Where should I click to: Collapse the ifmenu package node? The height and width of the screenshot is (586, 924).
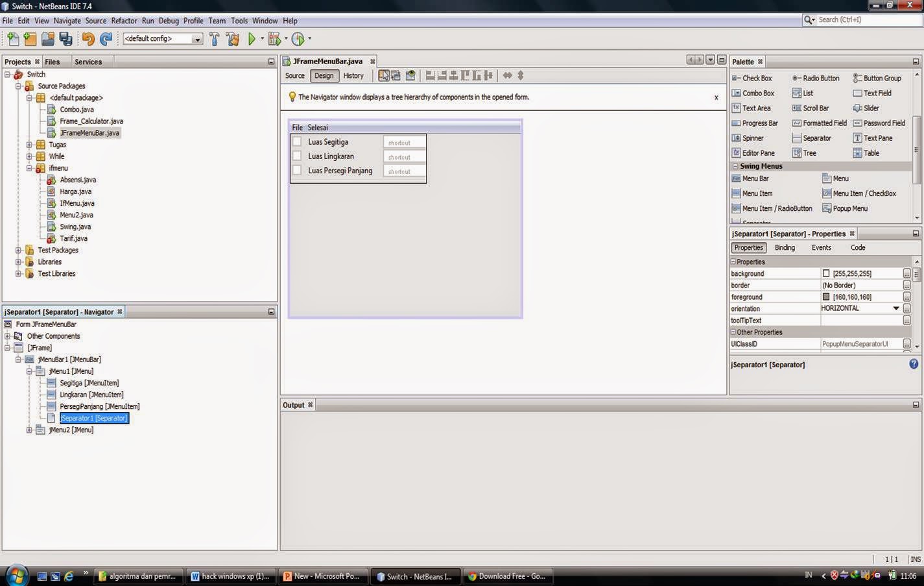point(29,168)
